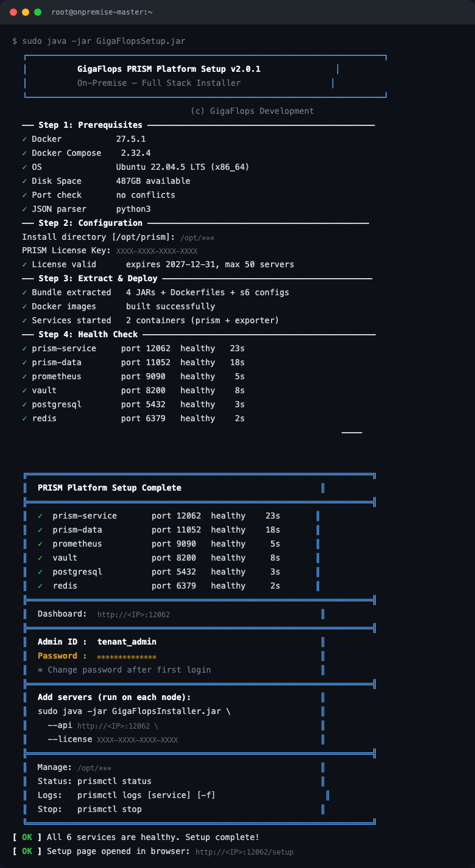Click the checkmark before vault in Step 4

[24, 390]
